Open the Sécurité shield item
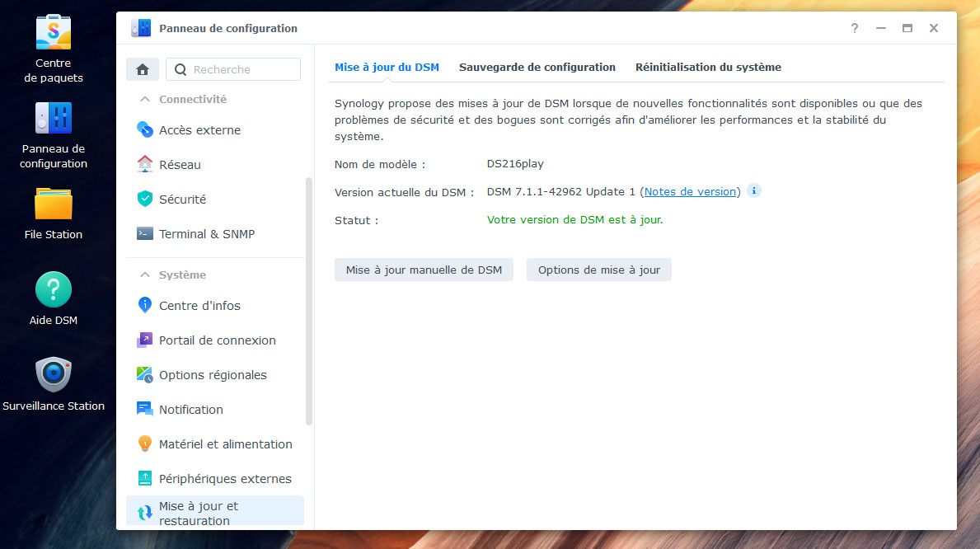This screenshot has width=980, height=549. [182, 199]
